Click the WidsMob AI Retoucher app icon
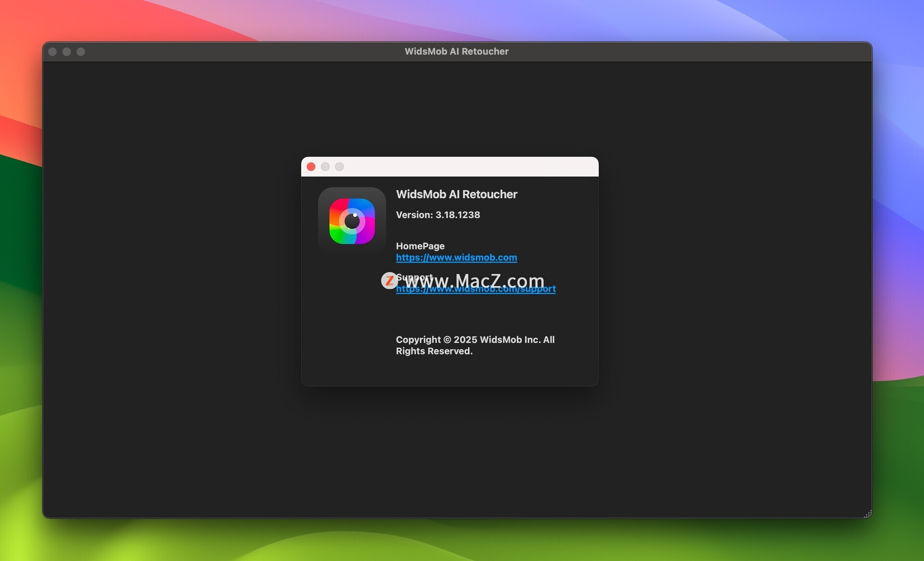 click(352, 221)
